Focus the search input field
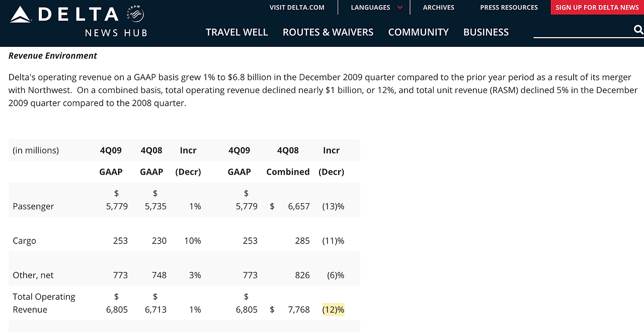The image size is (644, 332). coord(582,30)
